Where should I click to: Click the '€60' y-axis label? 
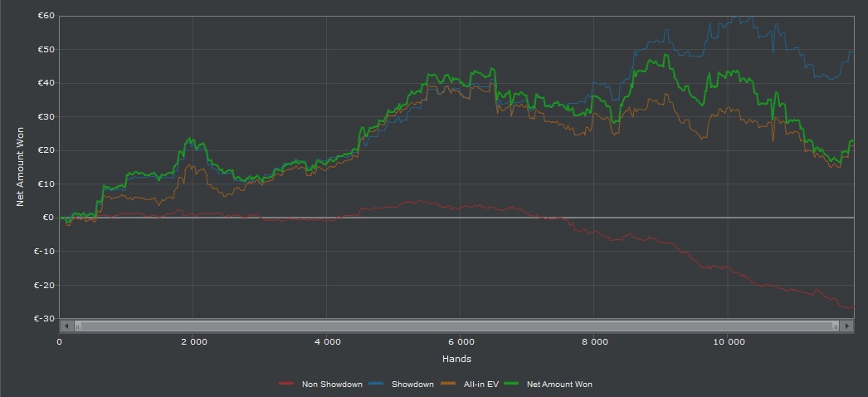[46, 16]
